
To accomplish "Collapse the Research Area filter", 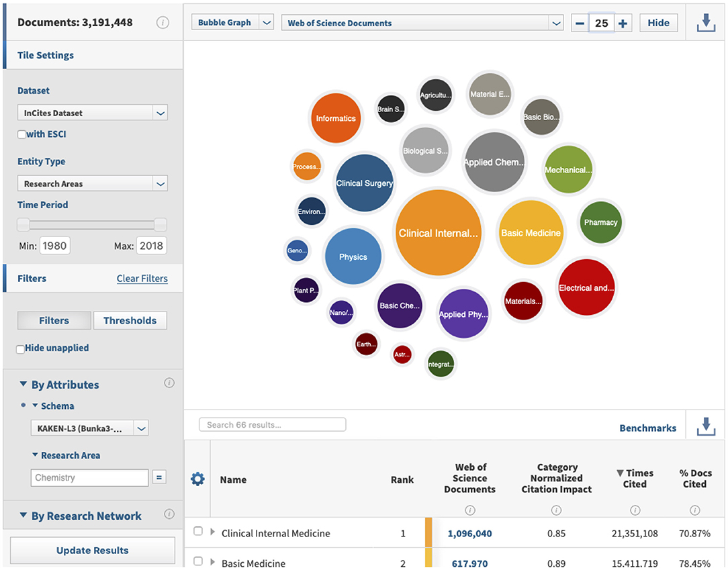I will pyautogui.click(x=35, y=455).
